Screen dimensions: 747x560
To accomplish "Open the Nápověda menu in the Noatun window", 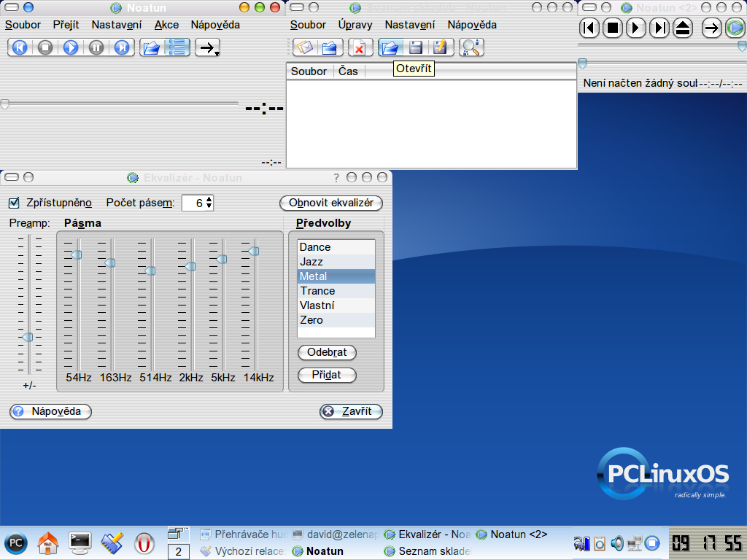I will [x=215, y=25].
